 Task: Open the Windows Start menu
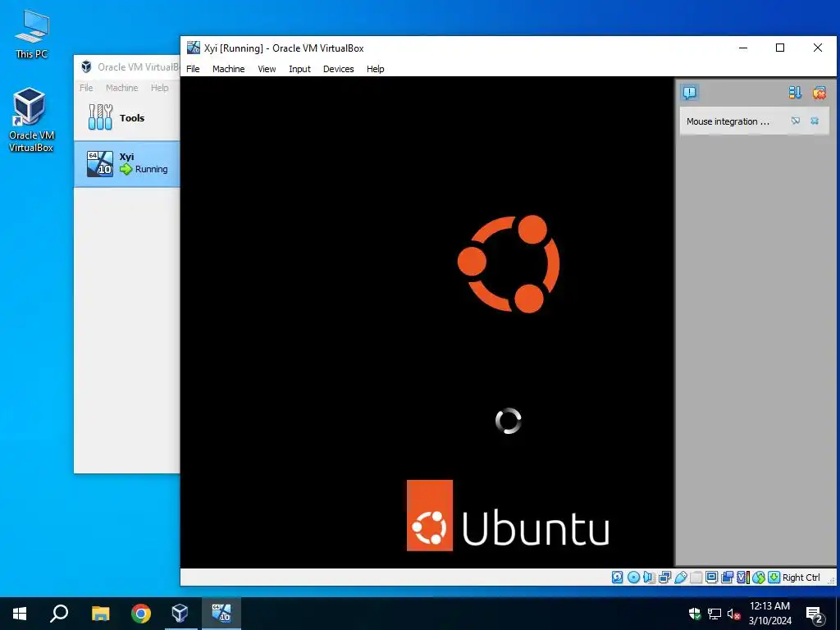20,614
